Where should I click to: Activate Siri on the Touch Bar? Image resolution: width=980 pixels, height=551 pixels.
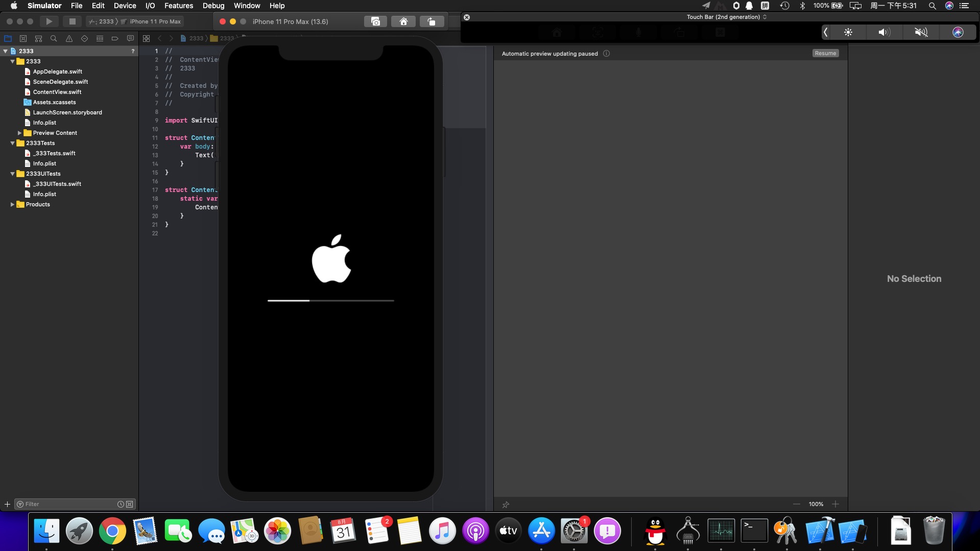(x=958, y=32)
